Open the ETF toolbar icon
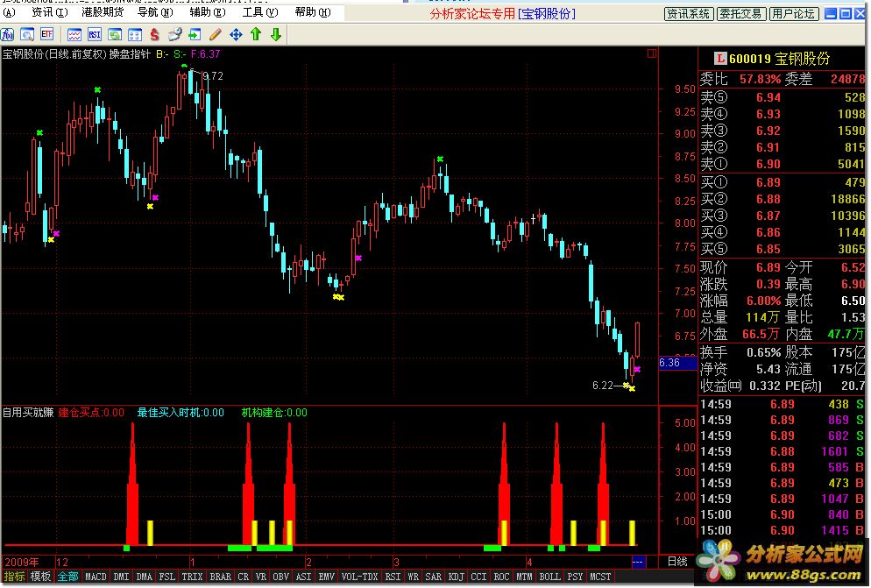Screen dimensions: 871x588 pyautogui.click(x=46, y=35)
